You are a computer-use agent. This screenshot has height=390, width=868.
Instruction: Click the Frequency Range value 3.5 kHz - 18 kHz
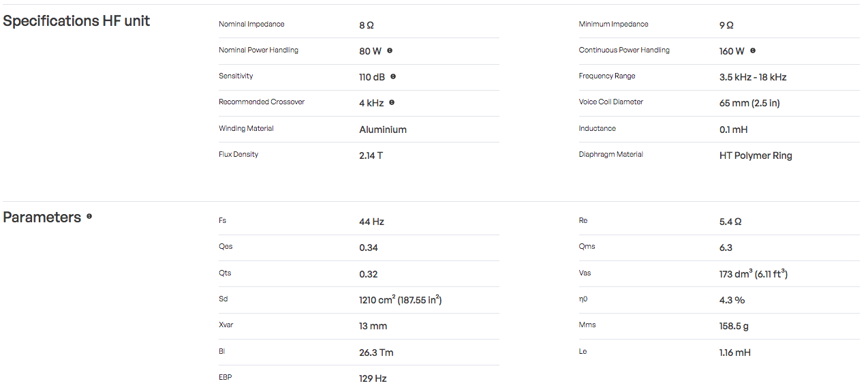pyautogui.click(x=753, y=77)
